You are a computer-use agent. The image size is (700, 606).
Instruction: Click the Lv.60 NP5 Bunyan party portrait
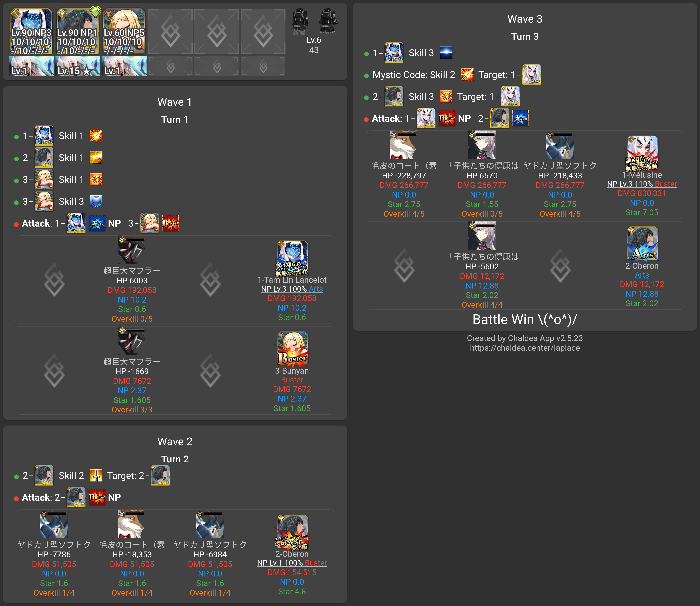(x=124, y=31)
